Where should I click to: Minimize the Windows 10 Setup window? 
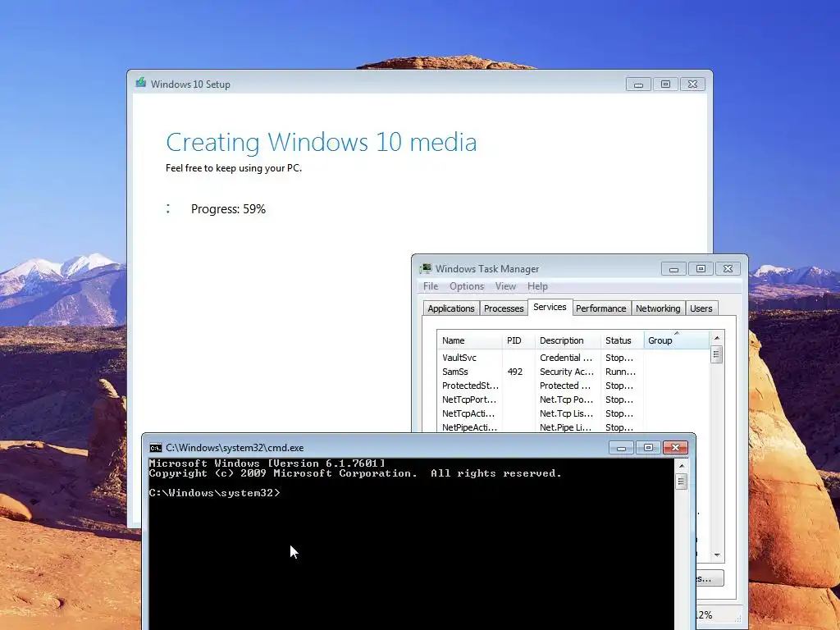pos(638,84)
